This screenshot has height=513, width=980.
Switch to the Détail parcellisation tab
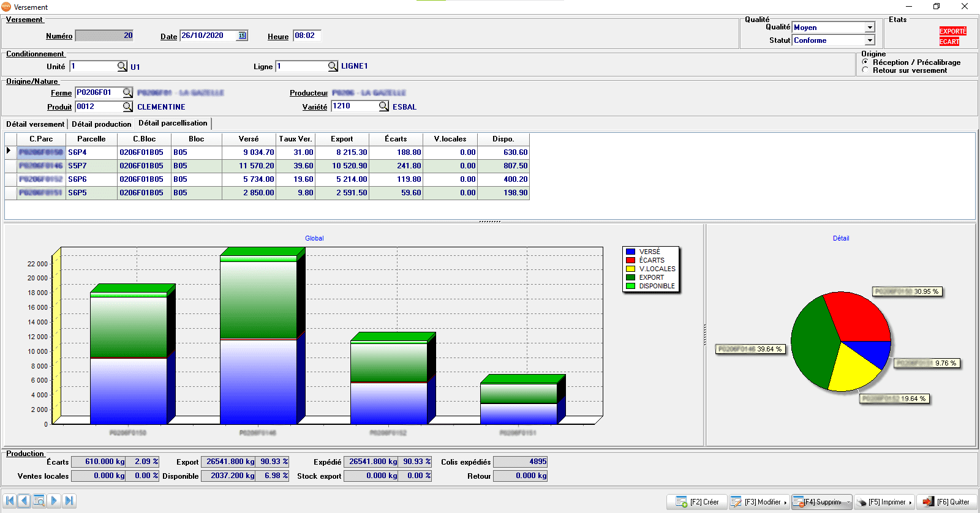tap(173, 123)
